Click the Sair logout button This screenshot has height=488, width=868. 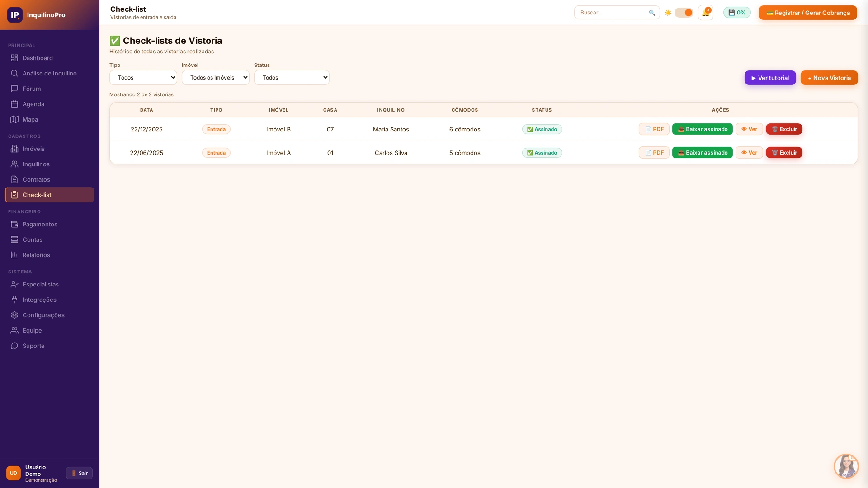coord(79,473)
